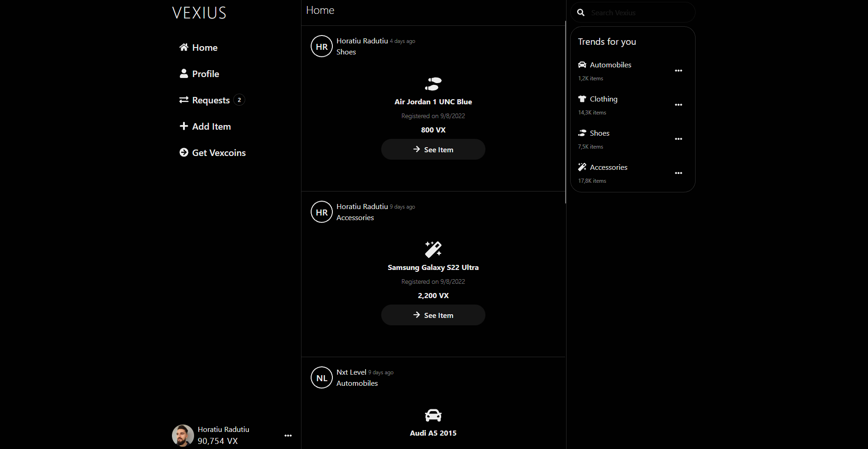Screen dimensions: 868x449
Task: Click the Shoes category label on first post
Action: pyautogui.click(x=346, y=52)
